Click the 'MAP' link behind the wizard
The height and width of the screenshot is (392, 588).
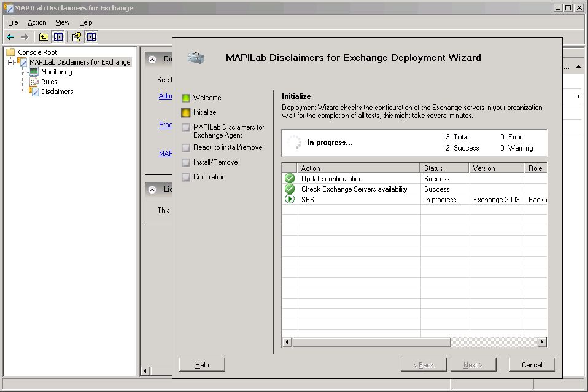[165, 153]
